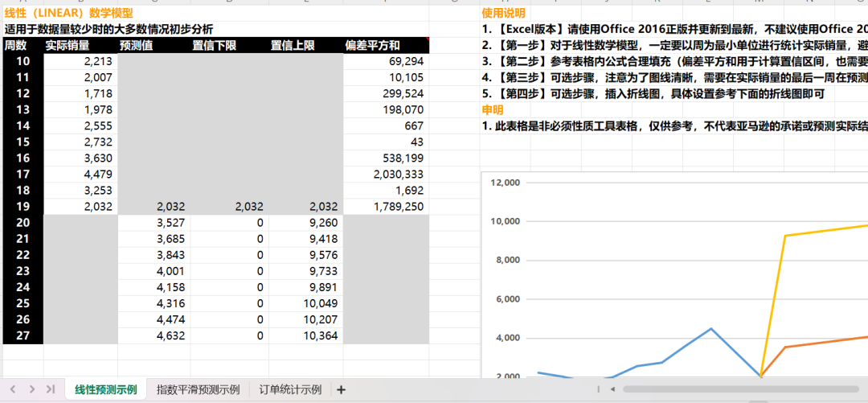Go to previous sheet using left arrow
This screenshot has width=868, height=403.
pyautogui.click(x=14, y=389)
